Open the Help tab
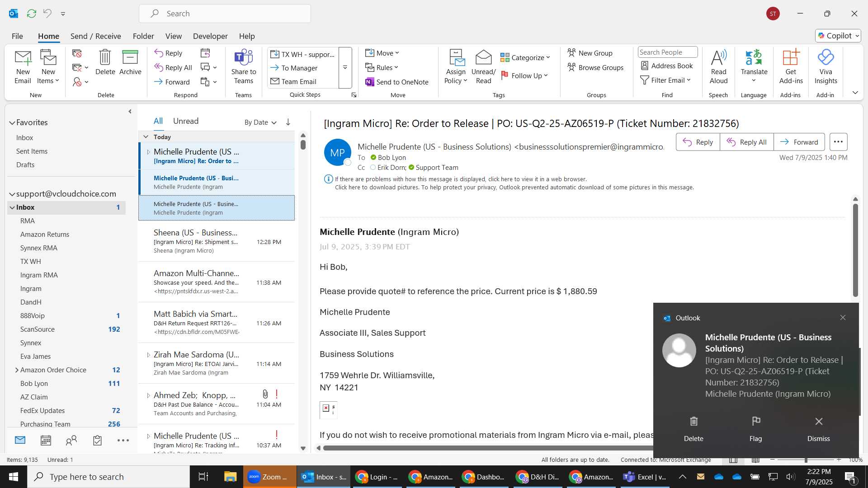This screenshot has width=868, height=488. 247,36
